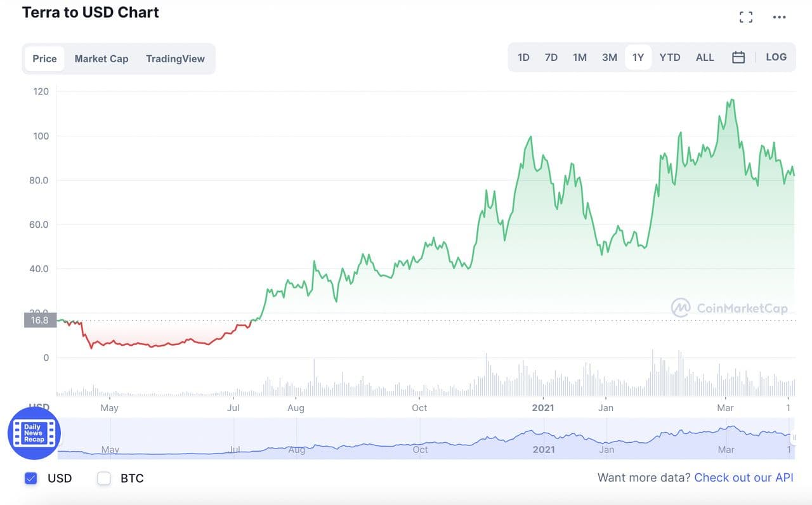
Task: Select the 1D time range
Action: tap(523, 57)
